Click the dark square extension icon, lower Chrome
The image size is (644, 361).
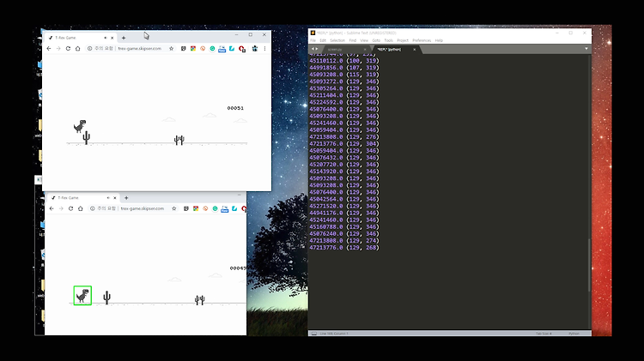click(186, 208)
